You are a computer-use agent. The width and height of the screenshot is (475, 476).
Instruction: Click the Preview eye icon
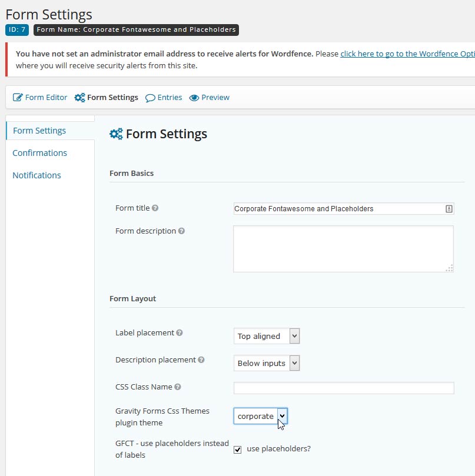(x=194, y=98)
